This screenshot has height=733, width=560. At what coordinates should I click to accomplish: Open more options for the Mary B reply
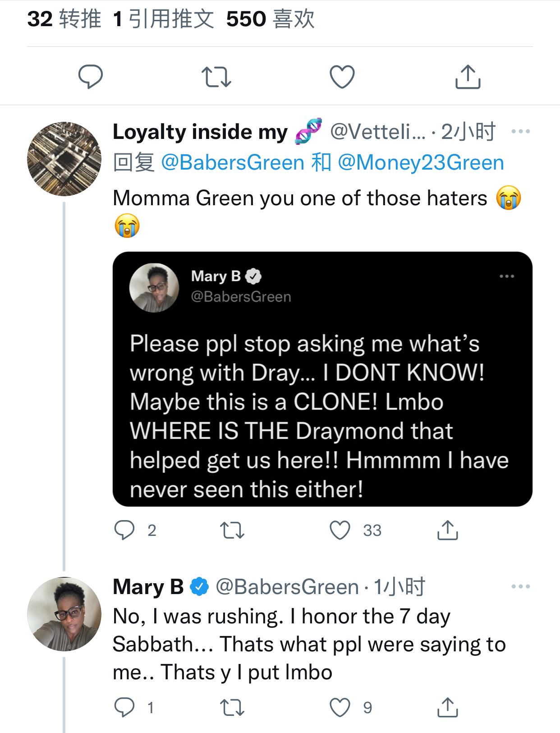(520, 586)
